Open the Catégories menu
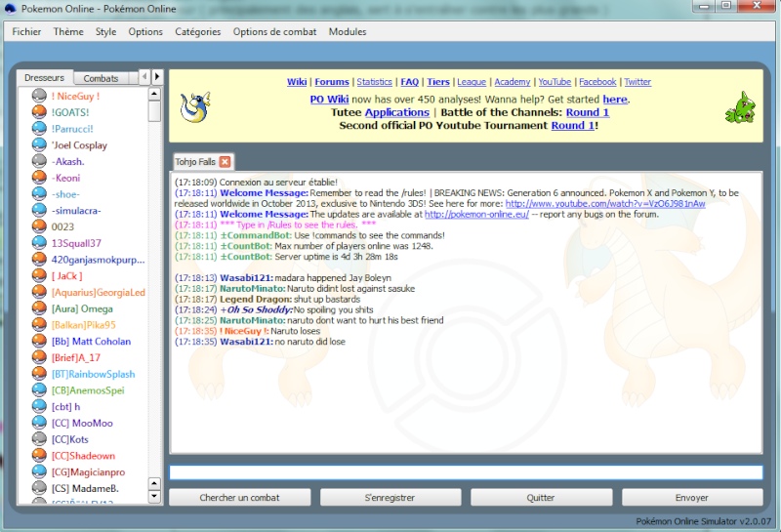The height and width of the screenshot is (532, 781). click(x=198, y=32)
